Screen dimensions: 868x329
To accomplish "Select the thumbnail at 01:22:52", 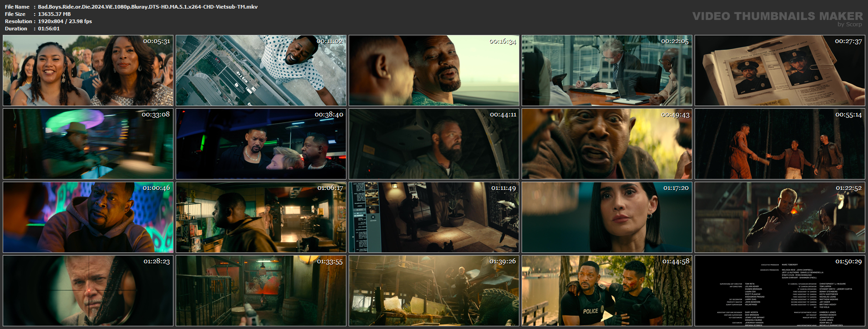I will [780, 217].
